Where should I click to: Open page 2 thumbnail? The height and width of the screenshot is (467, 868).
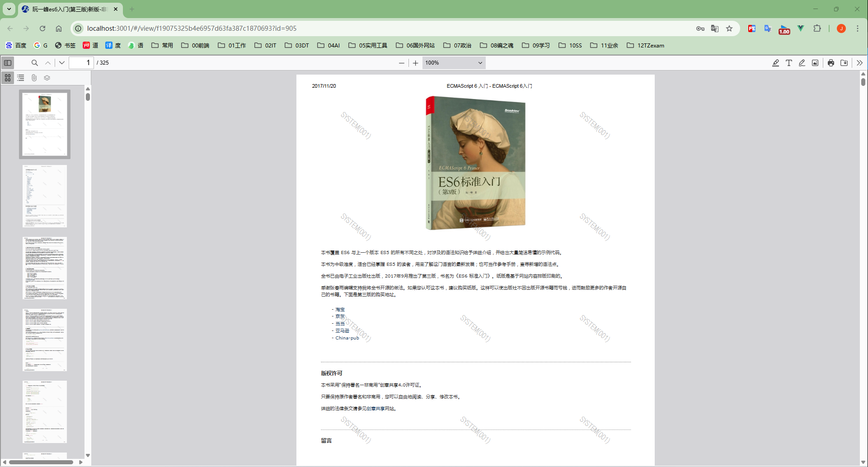pyautogui.click(x=45, y=196)
